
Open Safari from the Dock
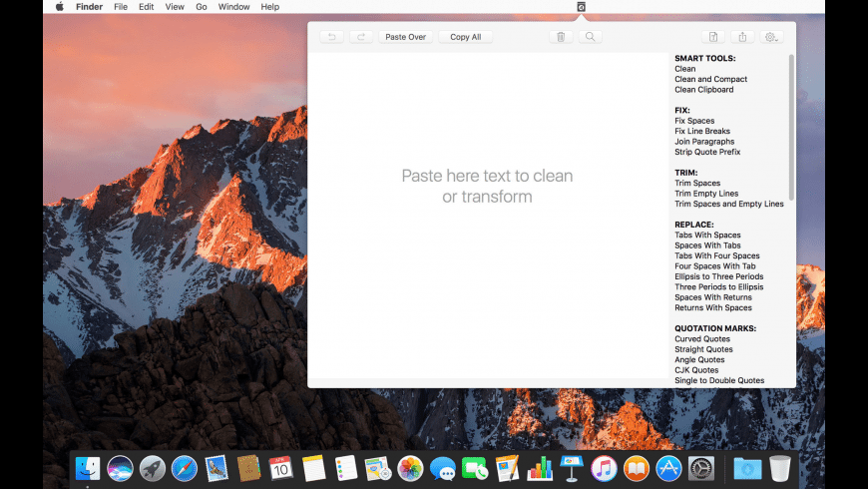coord(185,468)
